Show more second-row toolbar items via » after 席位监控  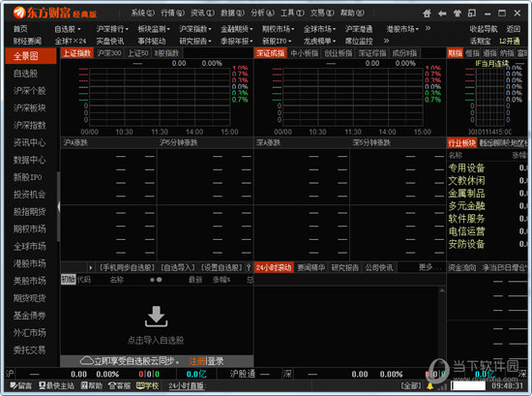tap(386, 41)
